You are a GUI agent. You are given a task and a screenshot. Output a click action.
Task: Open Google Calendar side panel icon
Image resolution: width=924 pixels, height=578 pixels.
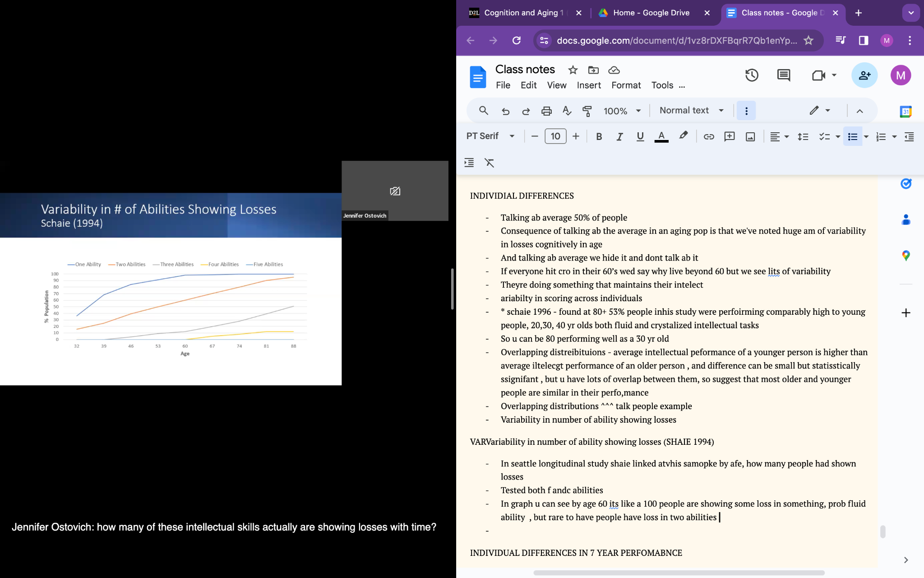(906, 112)
